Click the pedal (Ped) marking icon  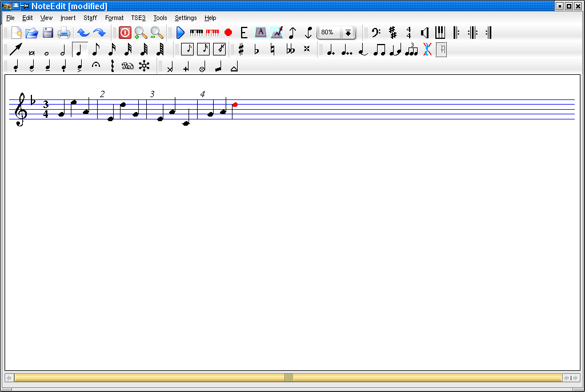click(127, 66)
